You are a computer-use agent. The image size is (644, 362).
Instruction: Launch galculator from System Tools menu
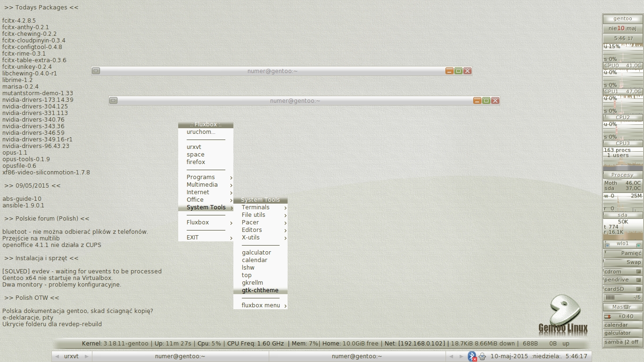[x=260, y=253]
